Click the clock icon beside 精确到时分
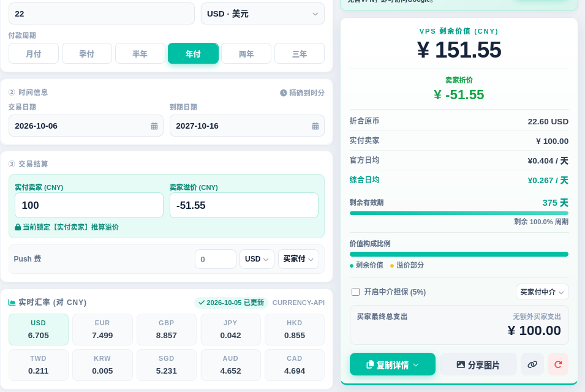The height and width of the screenshot is (392, 585). 284,93
